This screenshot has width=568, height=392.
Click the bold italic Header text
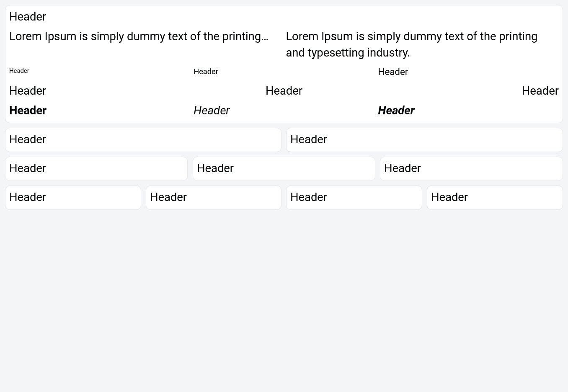(396, 111)
